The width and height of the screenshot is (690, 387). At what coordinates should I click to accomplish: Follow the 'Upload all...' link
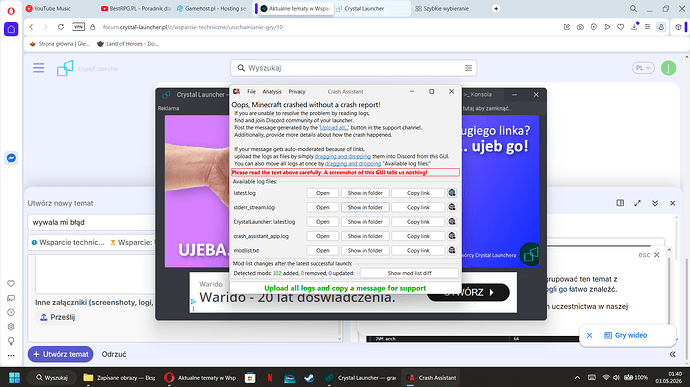pyautogui.click(x=334, y=128)
